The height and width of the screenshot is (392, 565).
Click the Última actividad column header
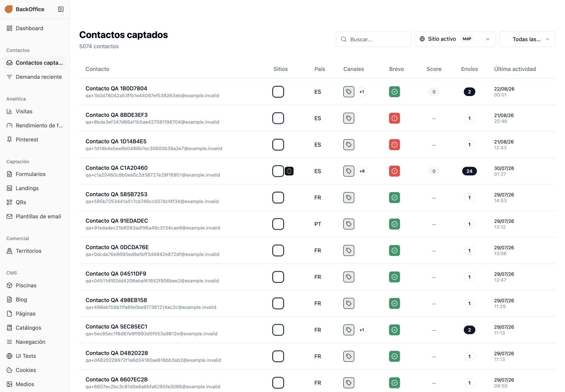pyautogui.click(x=515, y=69)
